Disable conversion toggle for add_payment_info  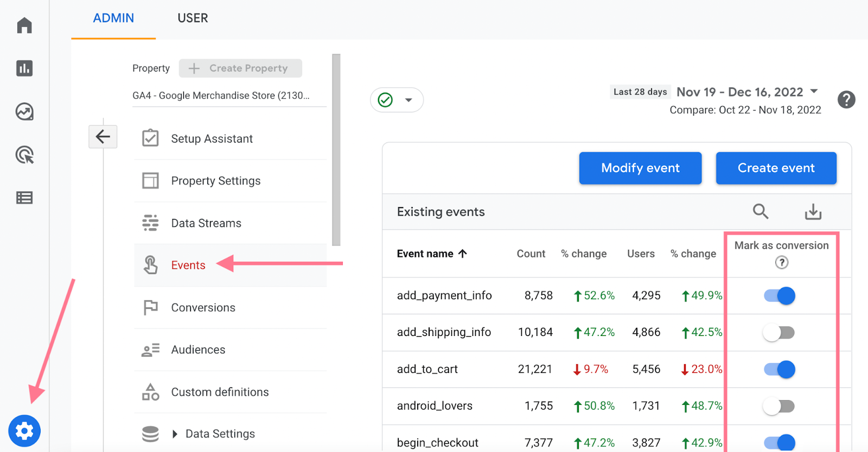tap(779, 296)
